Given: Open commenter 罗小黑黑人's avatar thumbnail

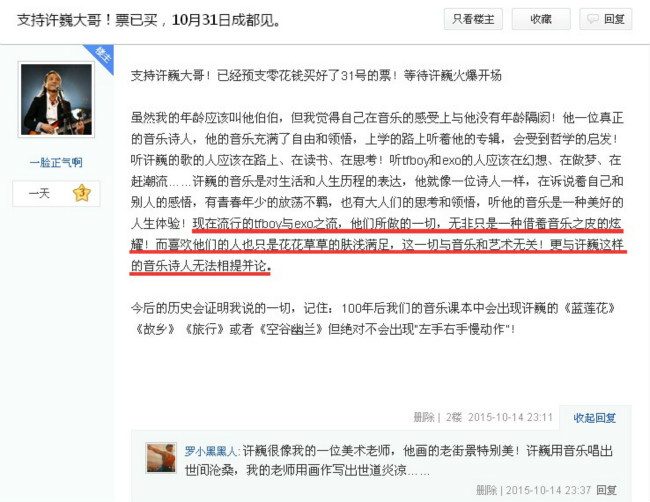Looking at the screenshot, I should pos(161,458).
